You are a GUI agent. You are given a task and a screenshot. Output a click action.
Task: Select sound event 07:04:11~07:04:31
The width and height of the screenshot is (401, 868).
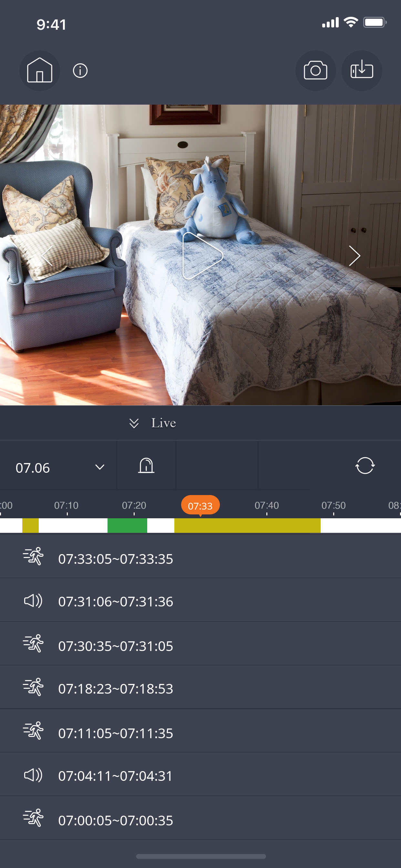point(200,776)
